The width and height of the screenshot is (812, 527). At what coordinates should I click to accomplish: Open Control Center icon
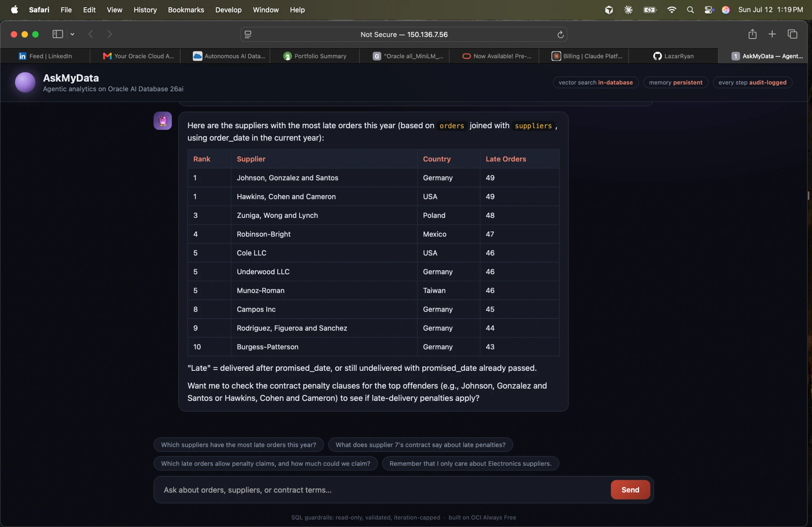click(709, 10)
